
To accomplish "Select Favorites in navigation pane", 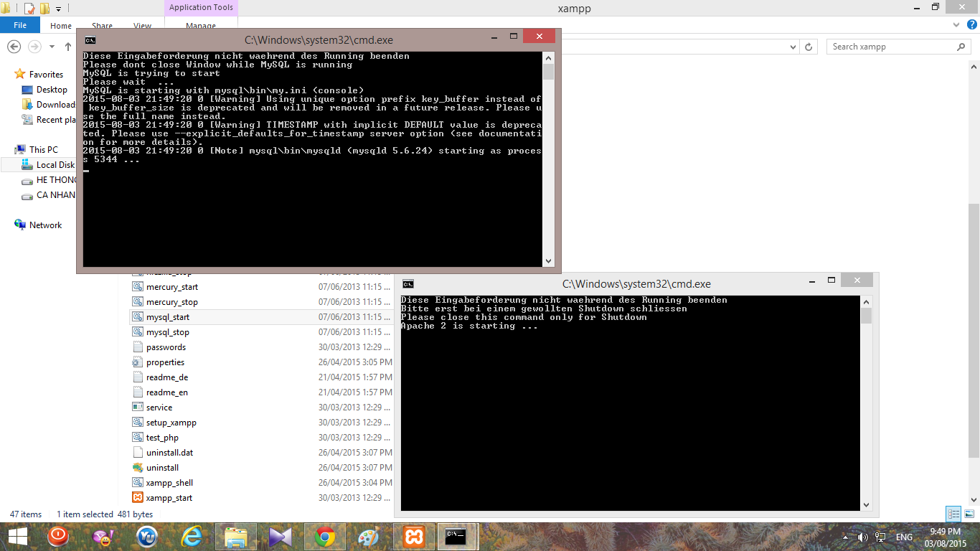I will [46, 75].
